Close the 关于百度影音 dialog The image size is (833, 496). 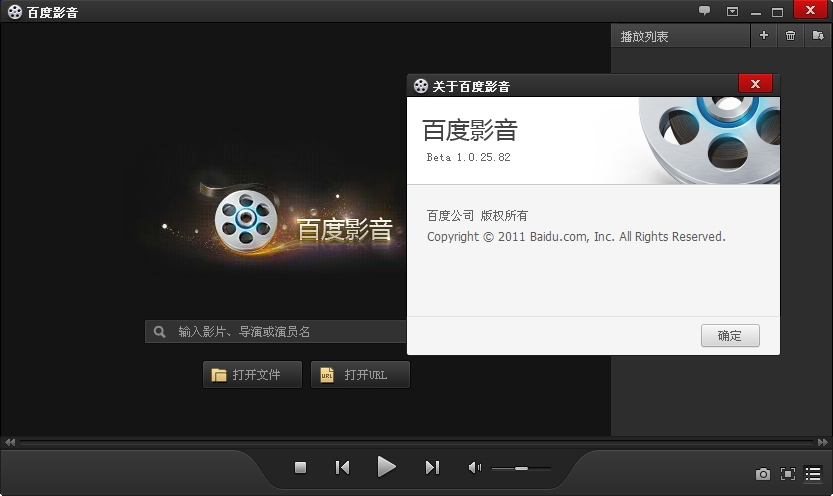(x=755, y=84)
